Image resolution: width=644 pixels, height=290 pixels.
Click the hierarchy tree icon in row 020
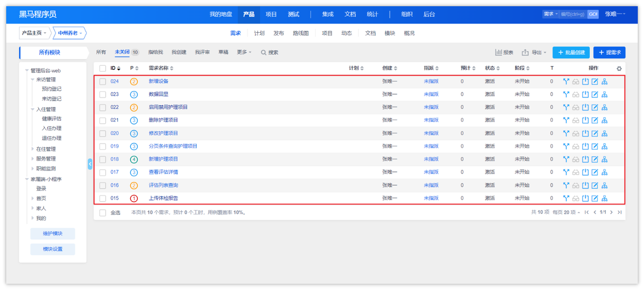[604, 133]
